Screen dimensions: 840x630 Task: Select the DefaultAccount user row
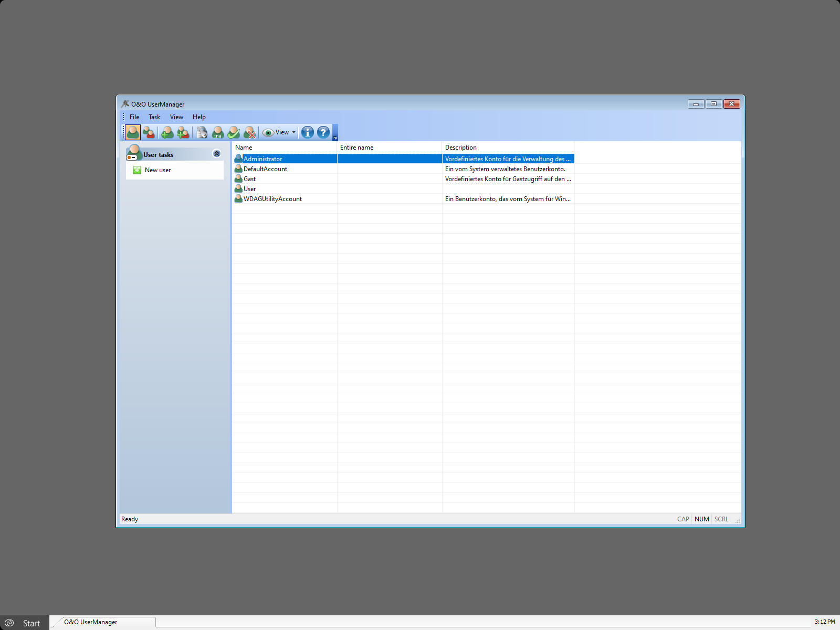point(404,169)
